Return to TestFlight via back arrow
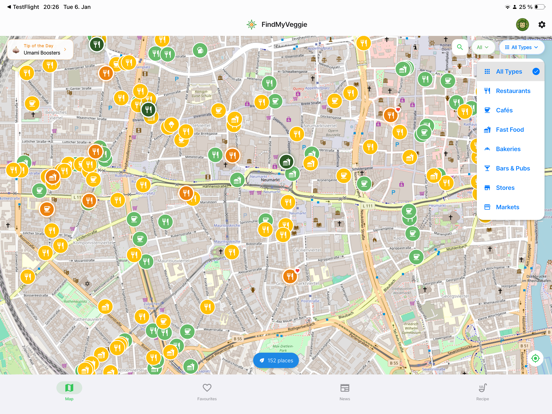The width and height of the screenshot is (552, 414). click(x=23, y=7)
